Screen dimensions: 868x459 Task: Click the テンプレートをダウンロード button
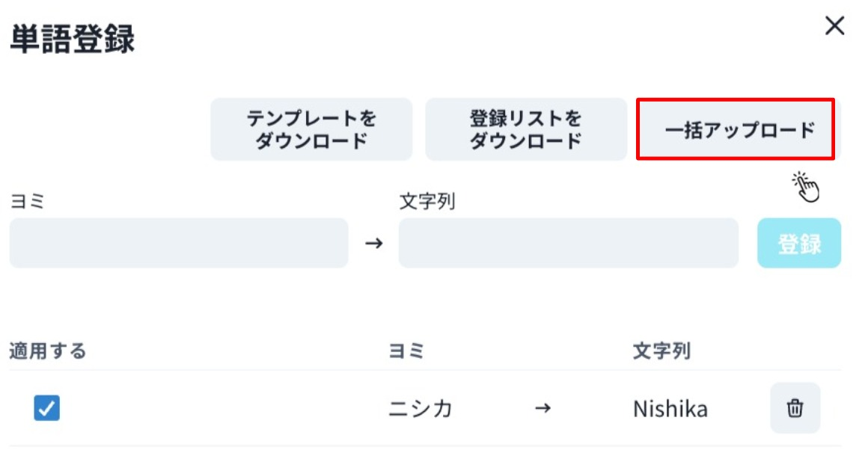[x=311, y=129]
